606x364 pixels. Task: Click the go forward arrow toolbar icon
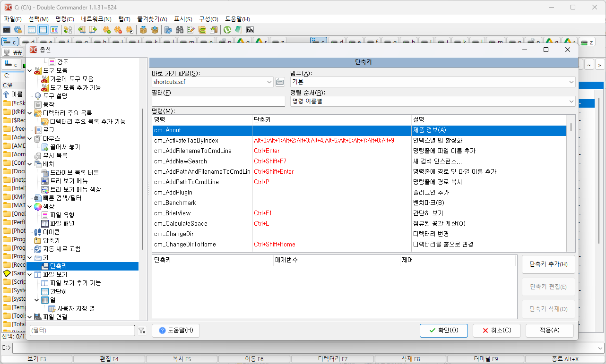[93, 30]
